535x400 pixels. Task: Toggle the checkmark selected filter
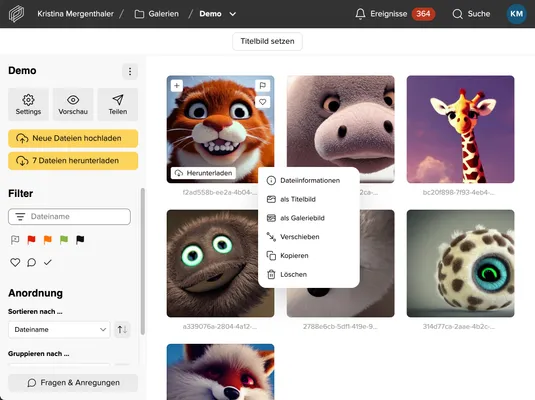pos(48,262)
